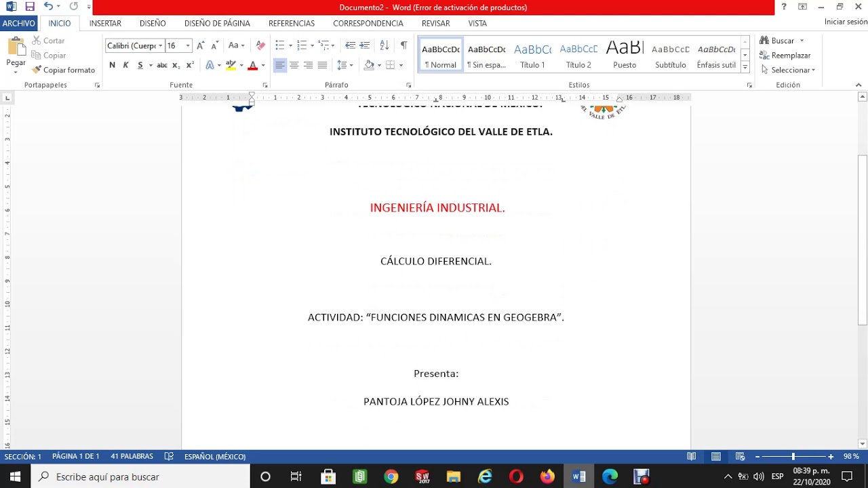Clear all formatting icon

(x=260, y=45)
